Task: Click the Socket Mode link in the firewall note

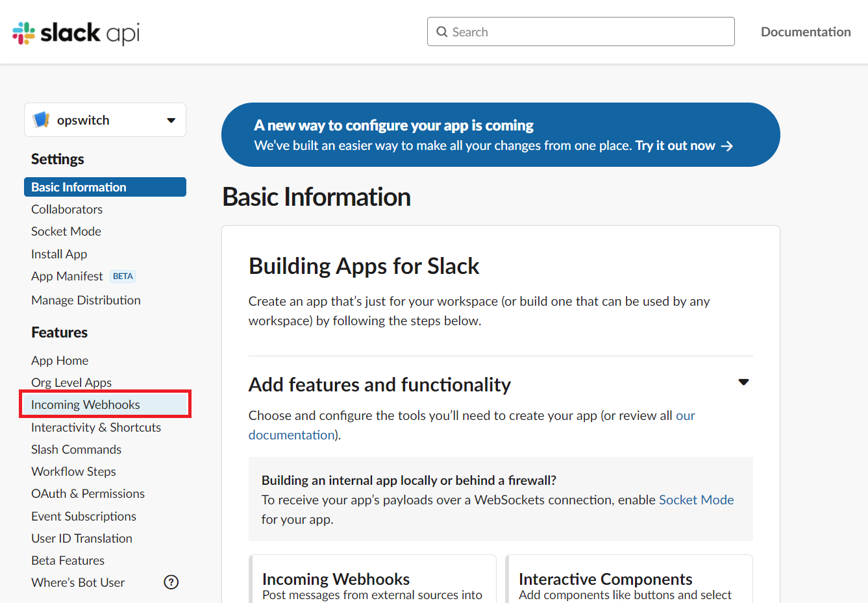Action: (696, 500)
